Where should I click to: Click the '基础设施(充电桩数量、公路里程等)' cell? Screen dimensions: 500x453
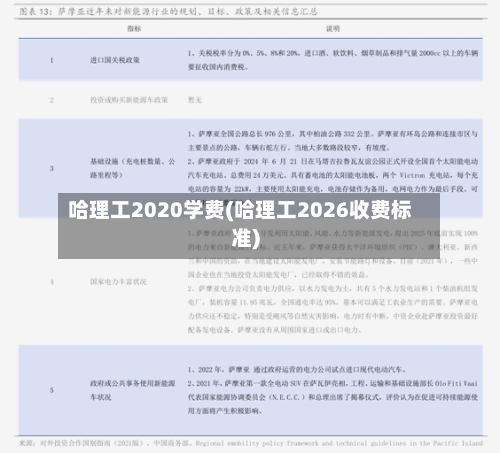click(133, 168)
